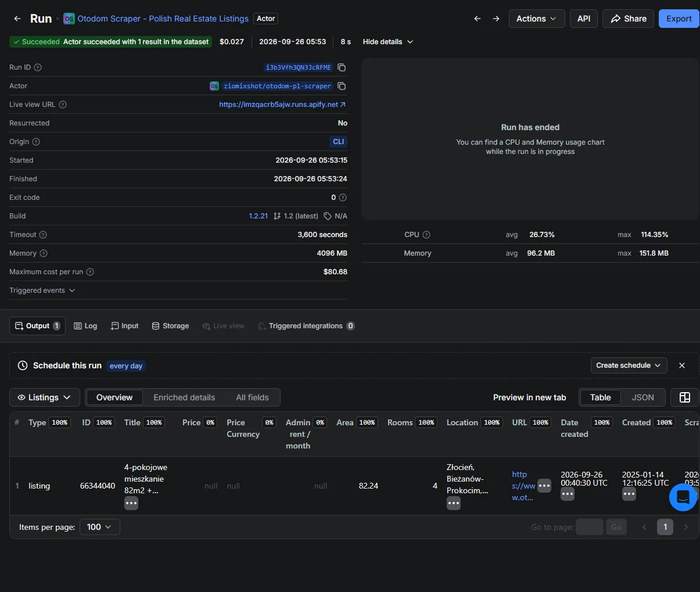Open the Output tab
This screenshot has height=592, width=700.
37,326
